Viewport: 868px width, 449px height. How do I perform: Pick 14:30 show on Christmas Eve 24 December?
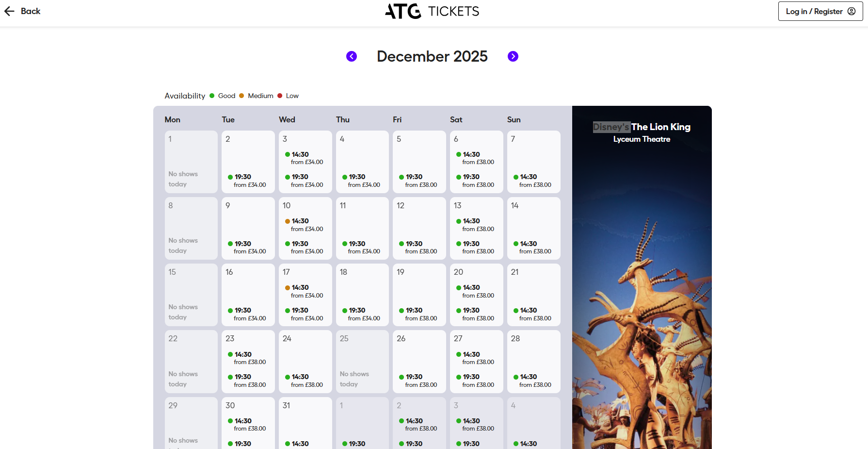coord(304,381)
